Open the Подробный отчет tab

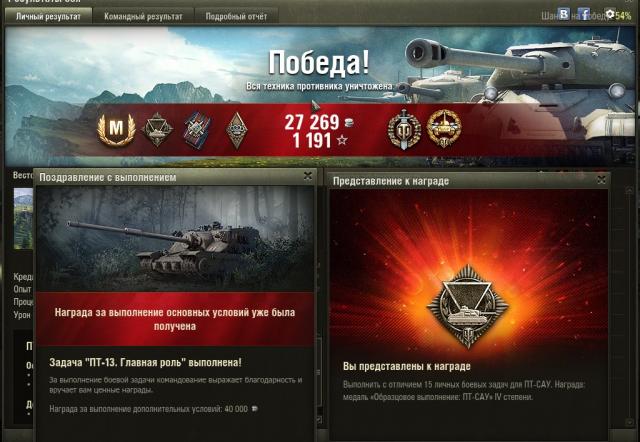click(236, 16)
